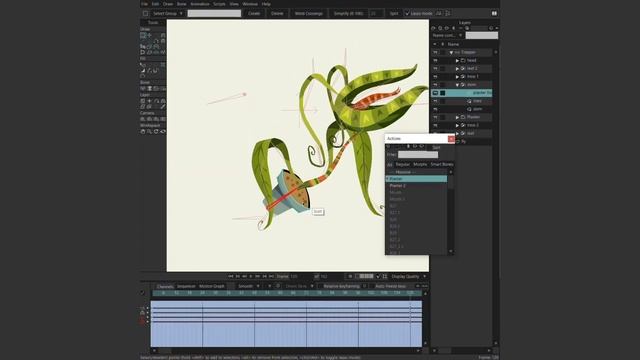Toggle the Lasso mode checkbox

(x=407, y=13)
